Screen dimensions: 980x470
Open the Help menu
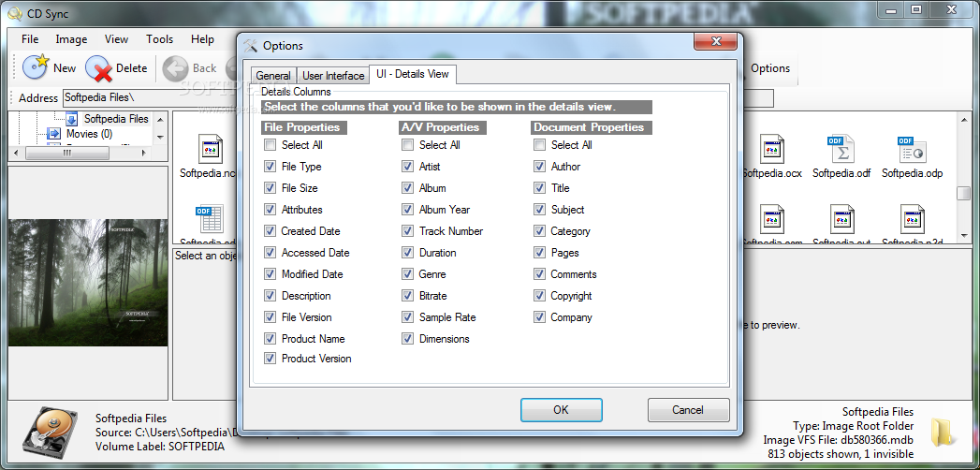(202, 39)
